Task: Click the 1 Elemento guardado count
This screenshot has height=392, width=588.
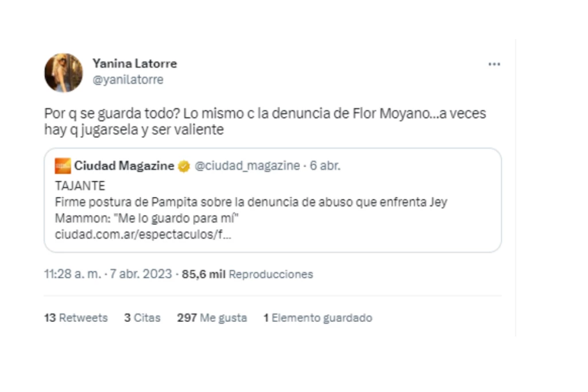Action: pyautogui.click(x=318, y=317)
